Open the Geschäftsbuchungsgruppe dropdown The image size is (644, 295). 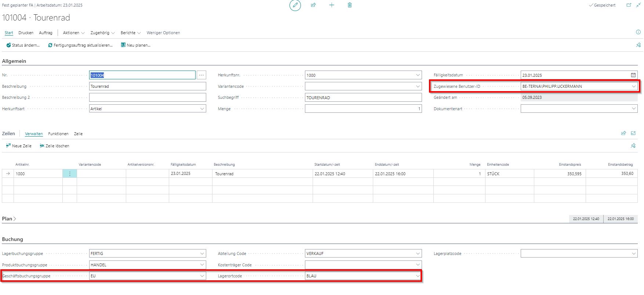pos(202,276)
